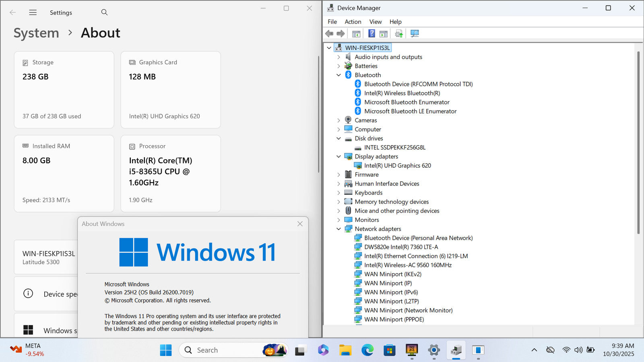Select Intel(R) Wireless-AC 9560 160MHz adapter
Screen dimensions: 644x362
click(408, 265)
